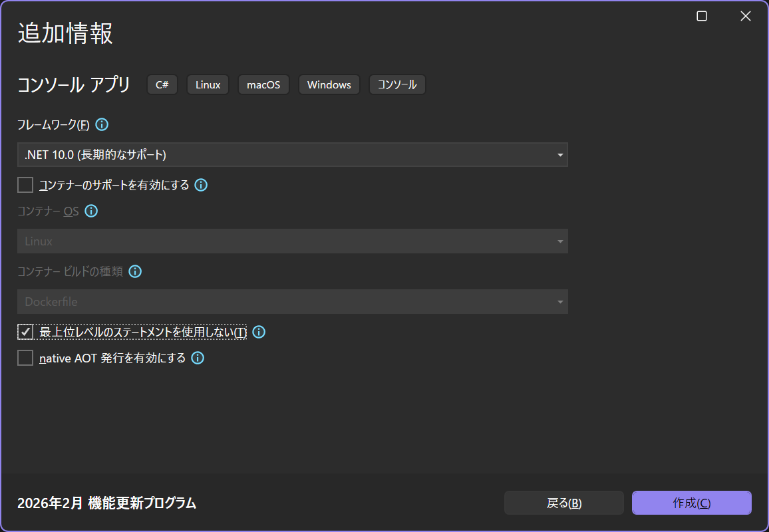Check native AOT 発行を有効にする

25,357
